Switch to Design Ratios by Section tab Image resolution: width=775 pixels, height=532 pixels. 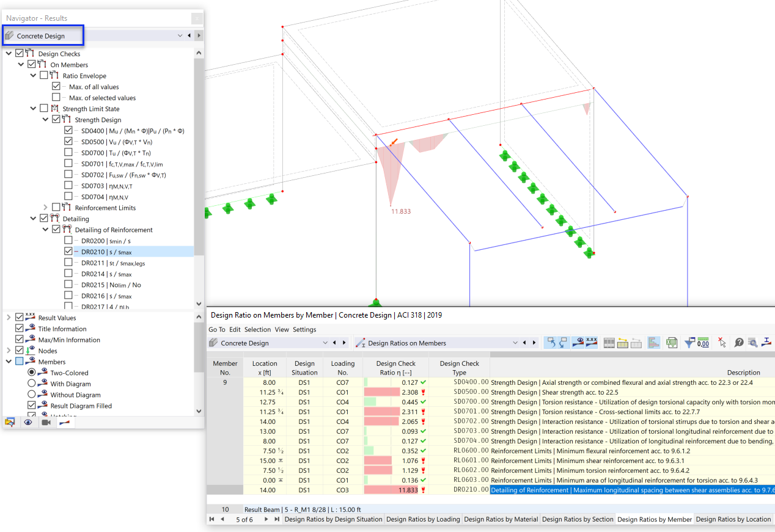578,519
